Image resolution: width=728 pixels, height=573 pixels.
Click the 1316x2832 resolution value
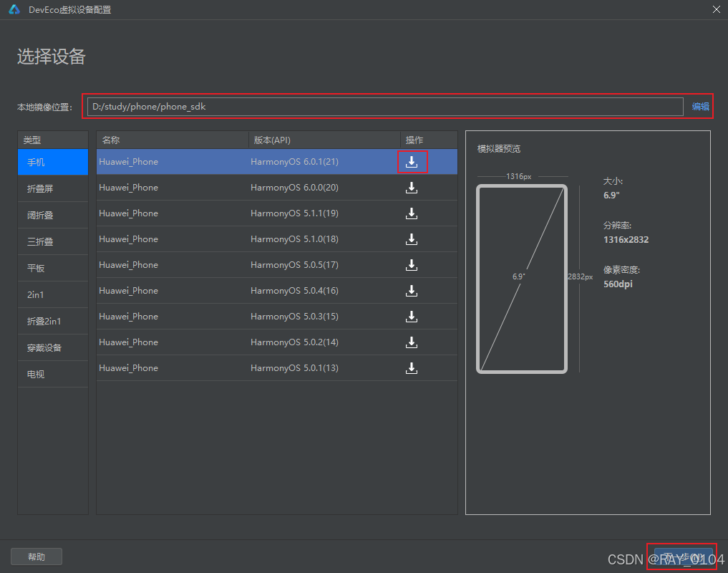pos(626,240)
